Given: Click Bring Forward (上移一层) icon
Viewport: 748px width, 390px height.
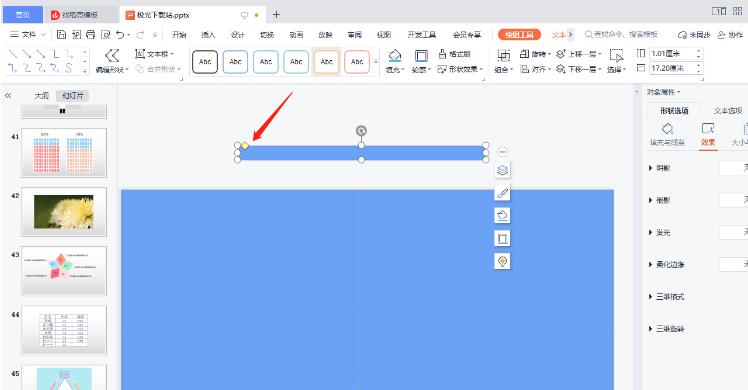Looking at the screenshot, I should pos(561,54).
